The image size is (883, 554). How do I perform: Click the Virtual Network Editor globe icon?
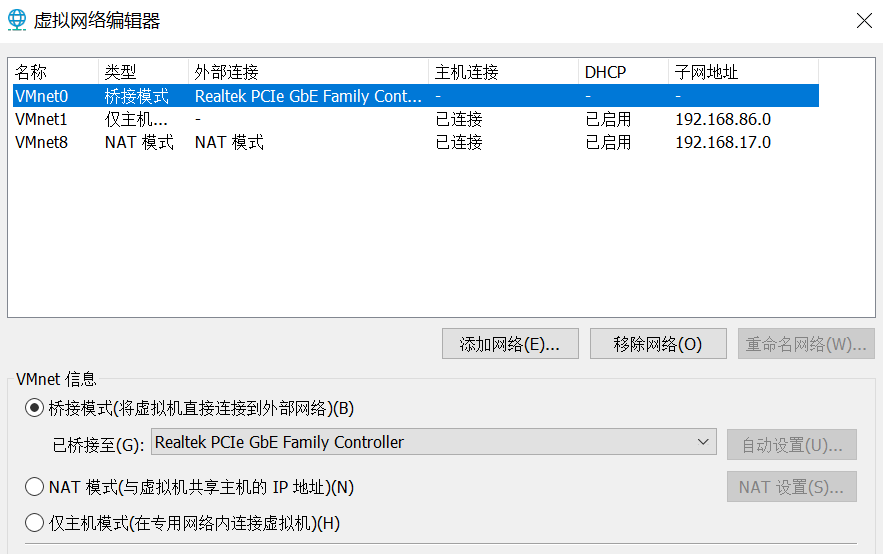[x=16, y=20]
